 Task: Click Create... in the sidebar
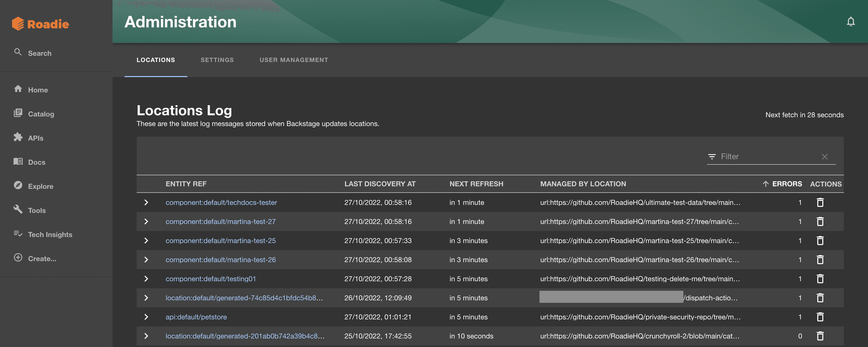tap(35, 258)
